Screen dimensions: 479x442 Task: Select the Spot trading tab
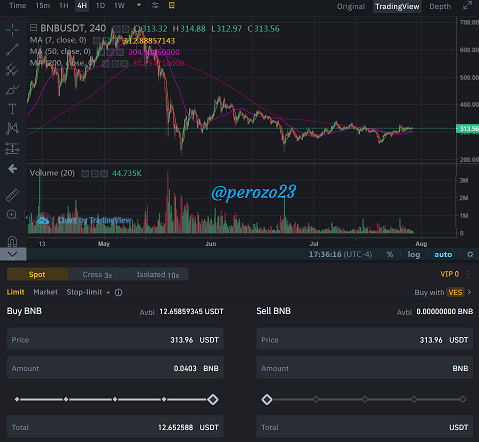pyautogui.click(x=37, y=274)
